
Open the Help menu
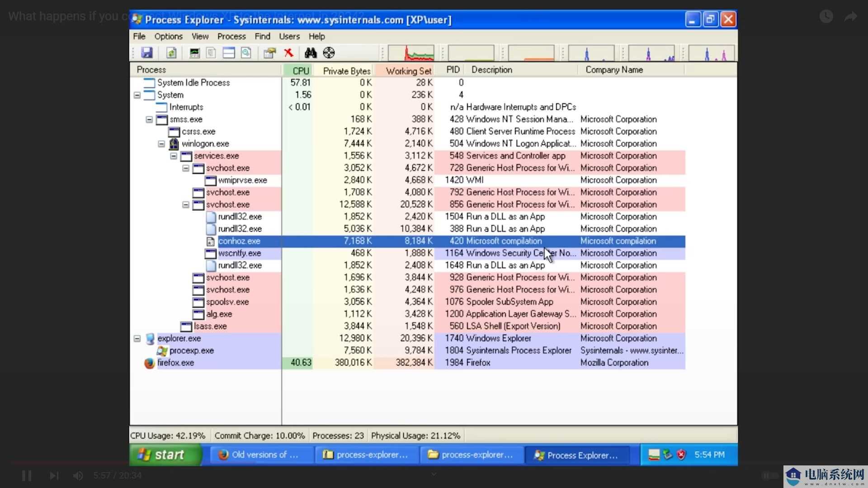pos(316,36)
